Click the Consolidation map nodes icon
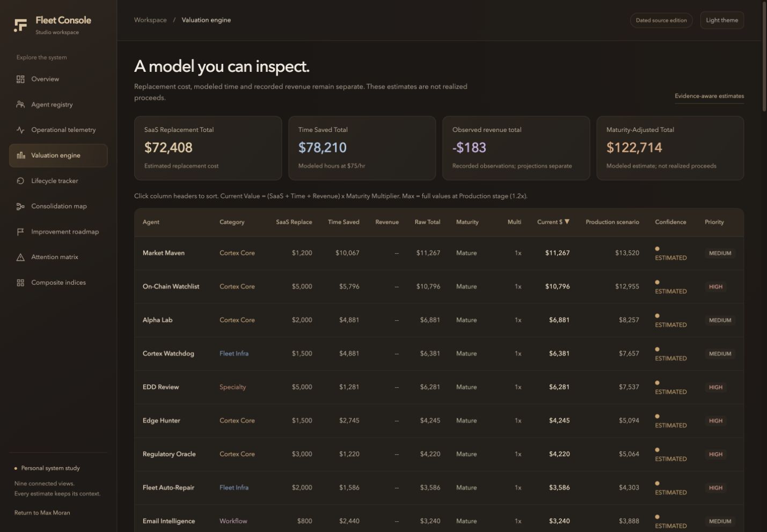767x532 pixels. pos(20,206)
